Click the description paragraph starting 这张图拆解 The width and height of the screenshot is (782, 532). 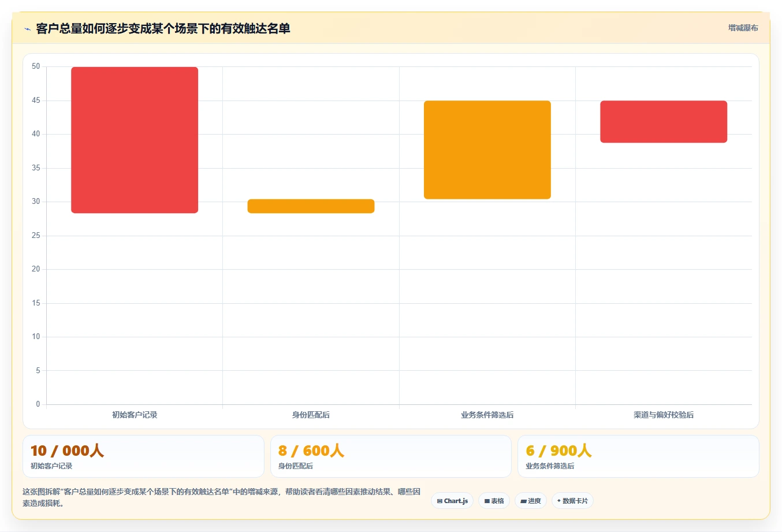222,497
